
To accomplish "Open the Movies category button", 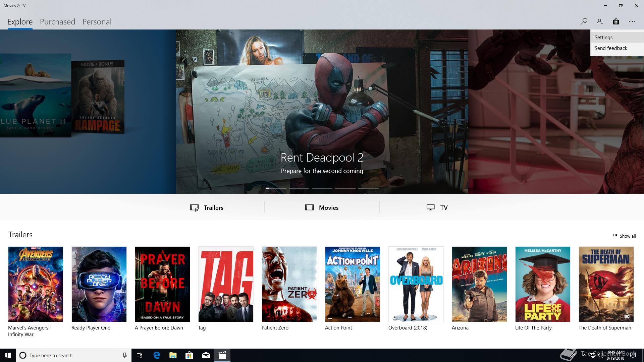I will click(x=322, y=207).
